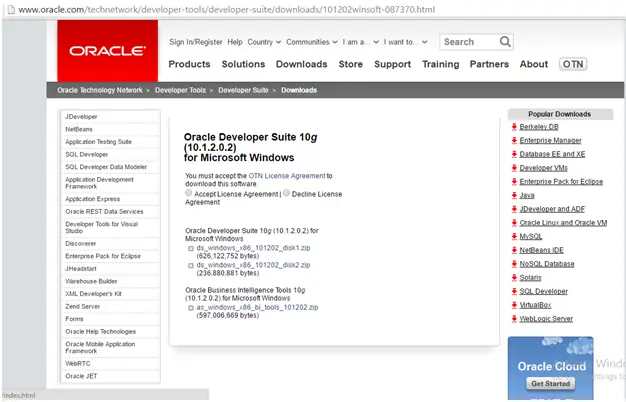Click the download arrow icon beside Solaris
Screen dimensions: 626x402
(514, 277)
